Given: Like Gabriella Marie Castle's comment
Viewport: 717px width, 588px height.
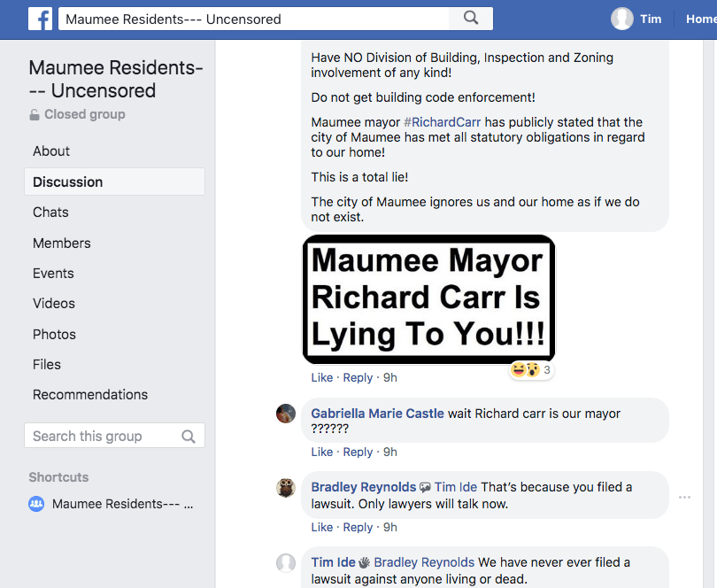Looking at the screenshot, I should (322, 452).
